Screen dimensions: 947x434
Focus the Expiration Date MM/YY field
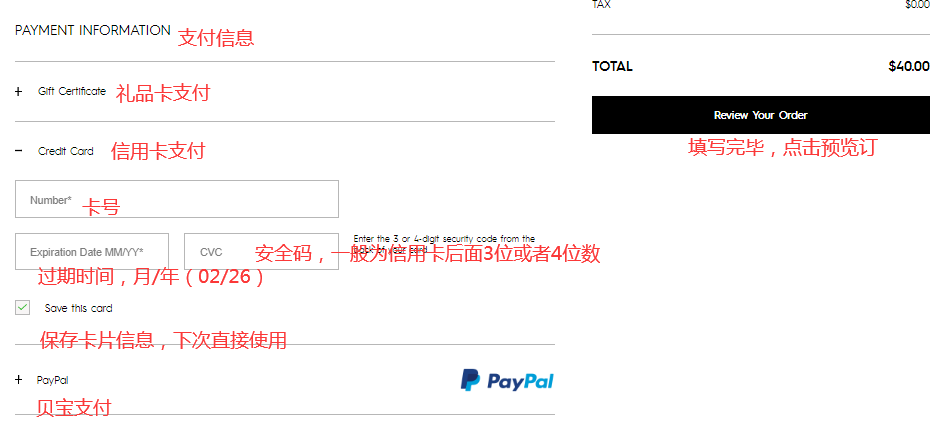(x=92, y=252)
